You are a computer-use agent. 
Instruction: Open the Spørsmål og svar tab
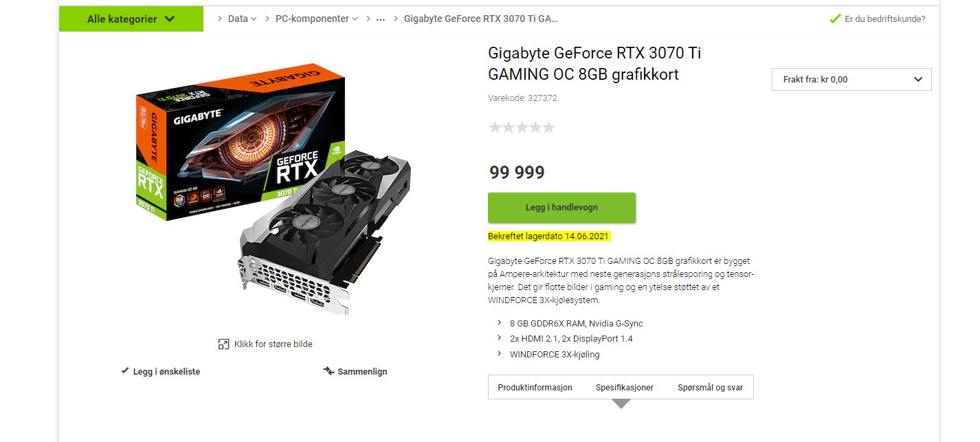pos(710,387)
